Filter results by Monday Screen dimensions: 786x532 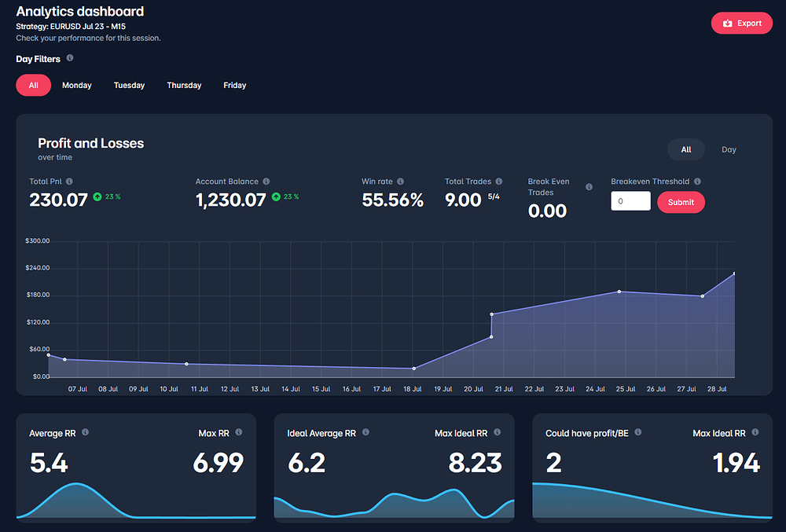click(77, 85)
